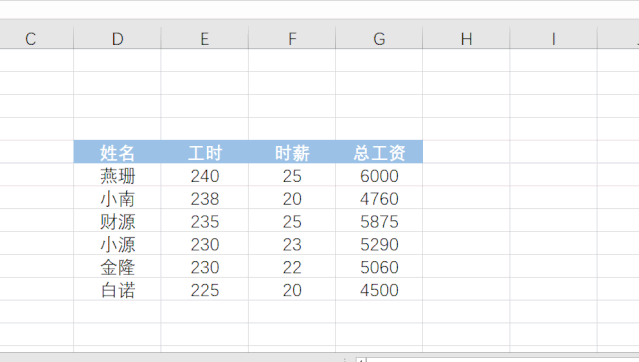Select the cell with value 238
Screen dimensions: 639x362
(205, 198)
